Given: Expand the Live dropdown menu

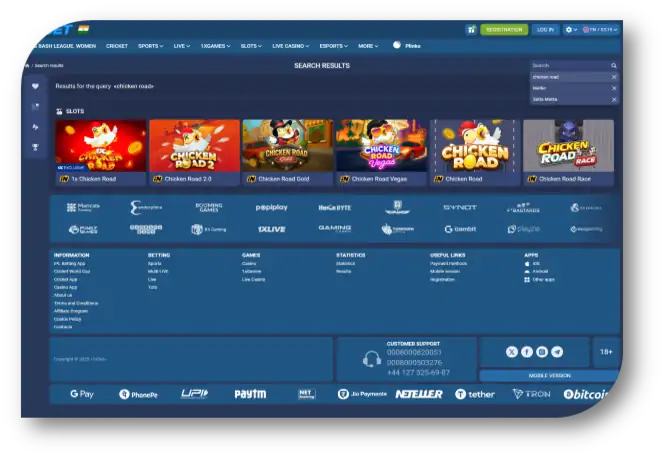Looking at the screenshot, I should pyautogui.click(x=182, y=46).
